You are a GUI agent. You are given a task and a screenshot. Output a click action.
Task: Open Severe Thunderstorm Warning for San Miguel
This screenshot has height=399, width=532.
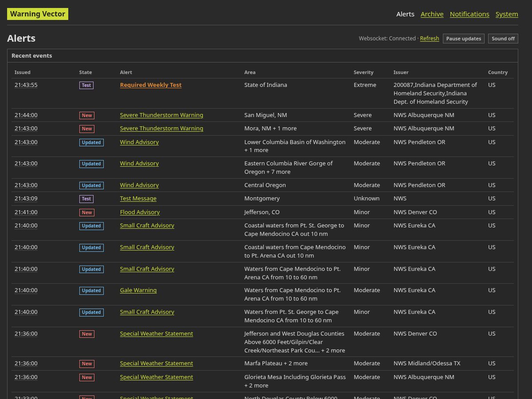coord(161,115)
